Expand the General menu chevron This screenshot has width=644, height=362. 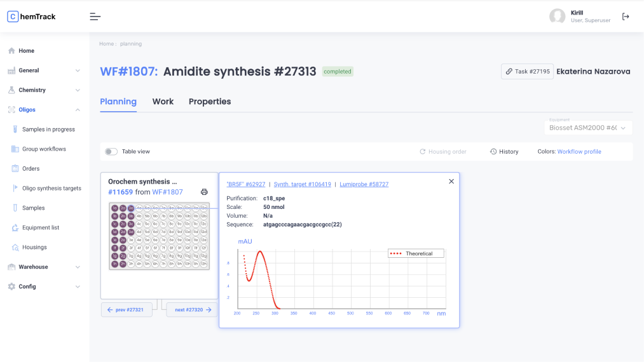78,70
